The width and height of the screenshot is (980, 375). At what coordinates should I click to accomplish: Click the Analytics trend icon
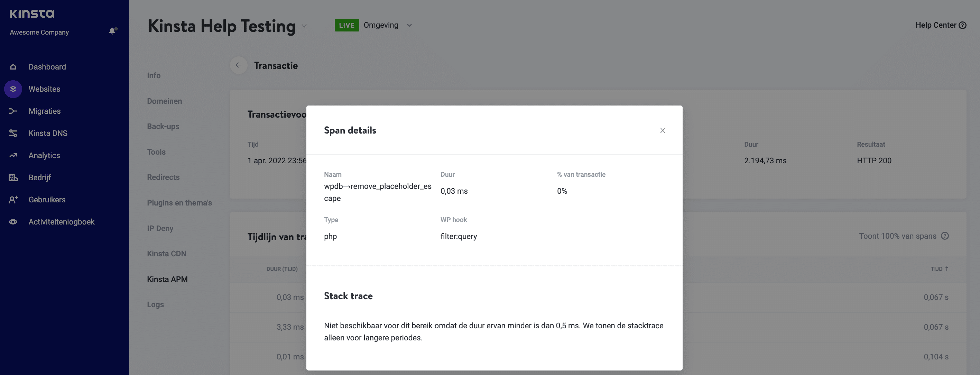[13, 155]
